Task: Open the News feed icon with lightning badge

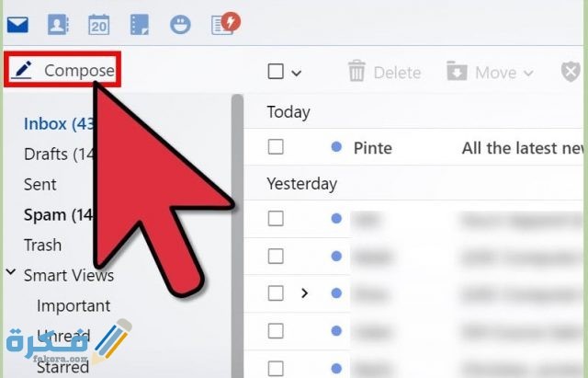Action: pos(226,24)
